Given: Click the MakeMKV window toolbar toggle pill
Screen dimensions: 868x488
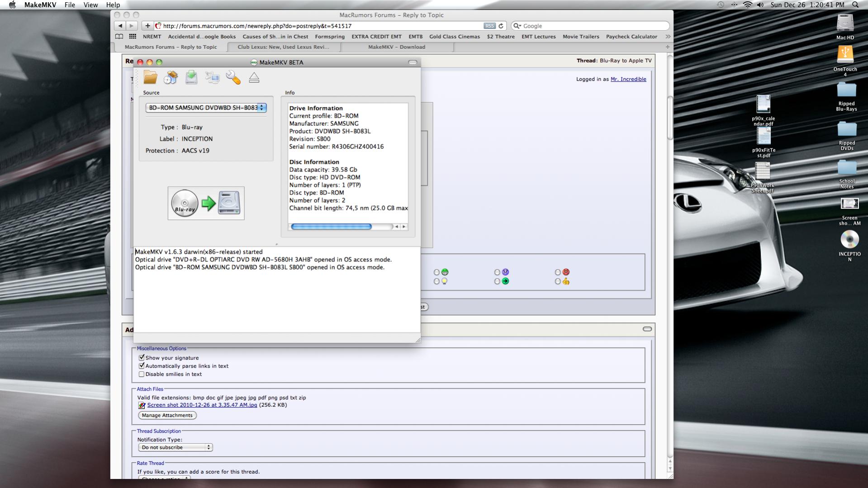Looking at the screenshot, I should (x=413, y=62).
